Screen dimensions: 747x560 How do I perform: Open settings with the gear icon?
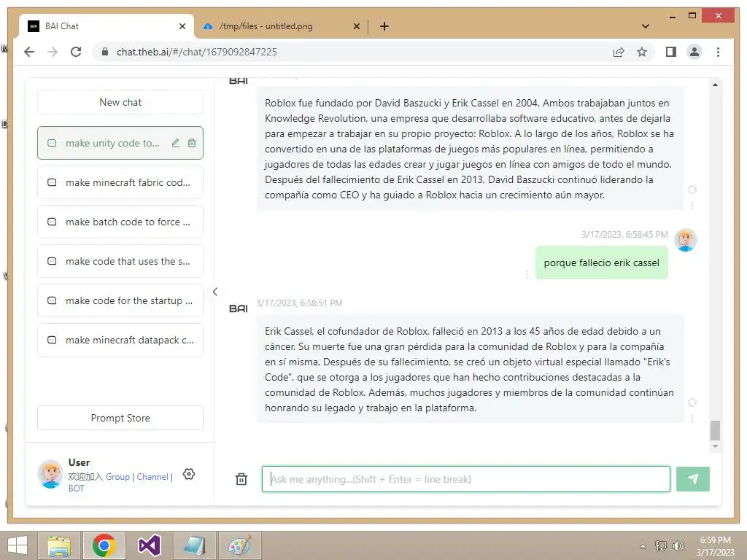[189, 474]
